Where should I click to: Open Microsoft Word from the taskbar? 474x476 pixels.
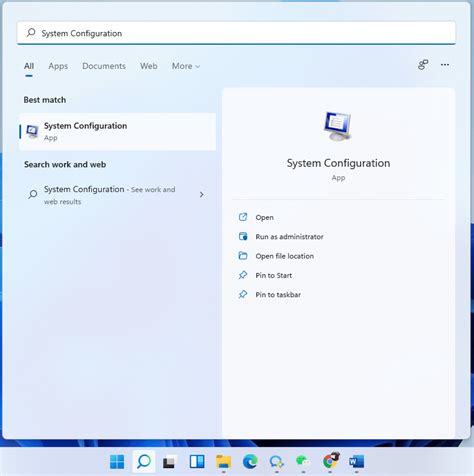[356, 462]
